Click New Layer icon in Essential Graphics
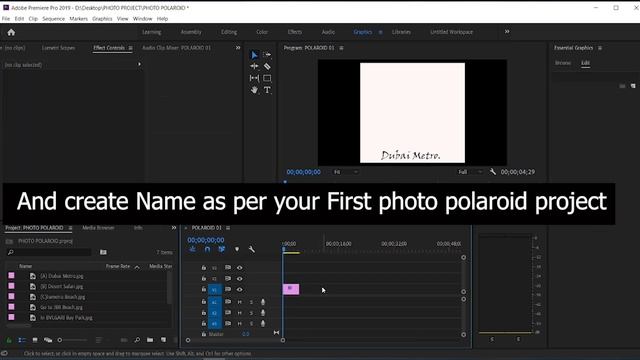The height and width of the screenshot is (360, 640). pos(633,86)
